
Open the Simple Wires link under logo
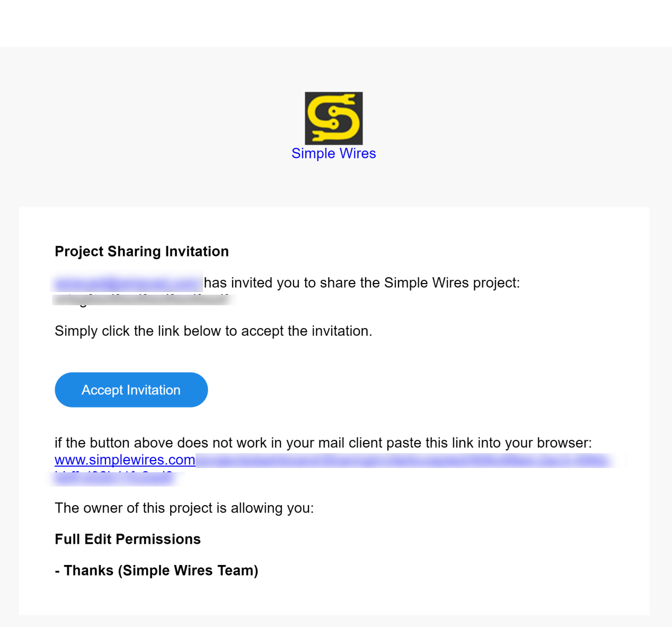[x=334, y=153]
